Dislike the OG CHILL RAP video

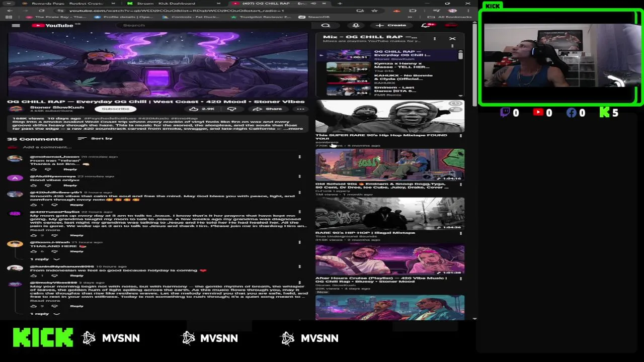pyautogui.click(x=231, y=109)
